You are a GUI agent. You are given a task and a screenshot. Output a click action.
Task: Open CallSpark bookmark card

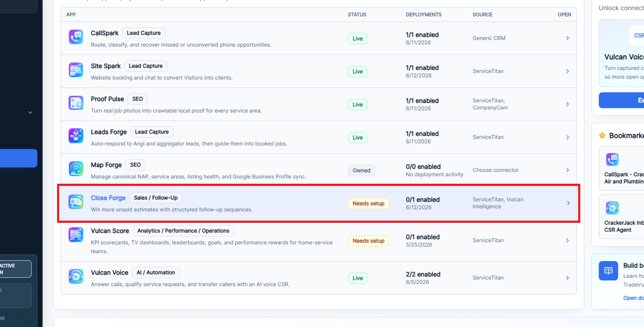[x=621, y=168]
